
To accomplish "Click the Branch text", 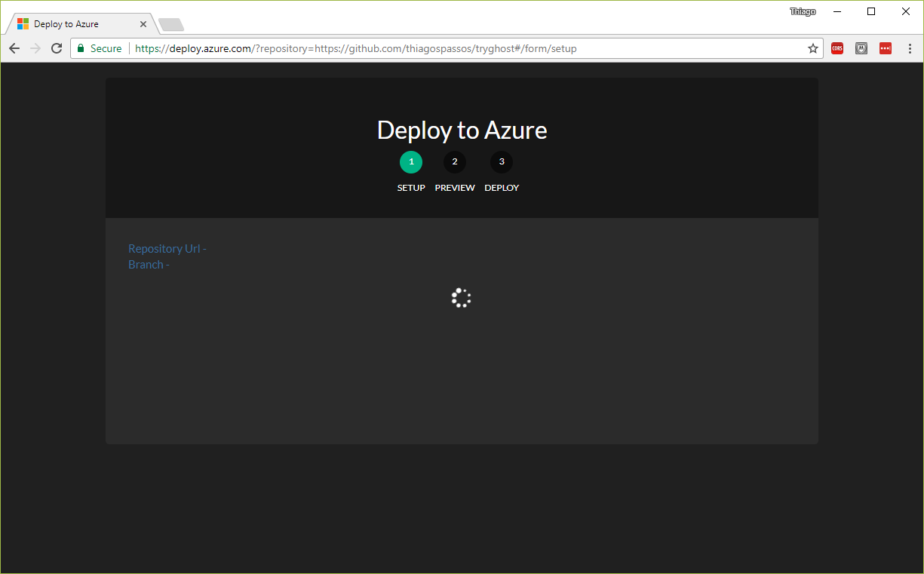I will tap(149, 264).
